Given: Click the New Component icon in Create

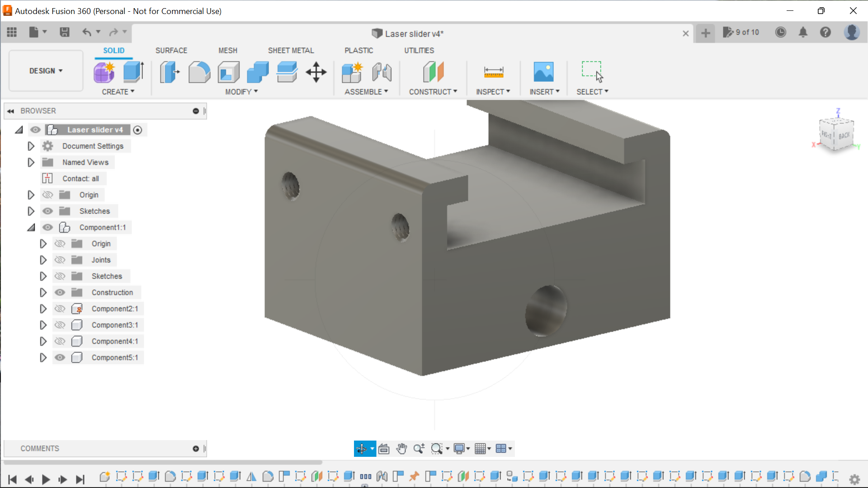Looking at the screenshot, I should coord(104,72).
